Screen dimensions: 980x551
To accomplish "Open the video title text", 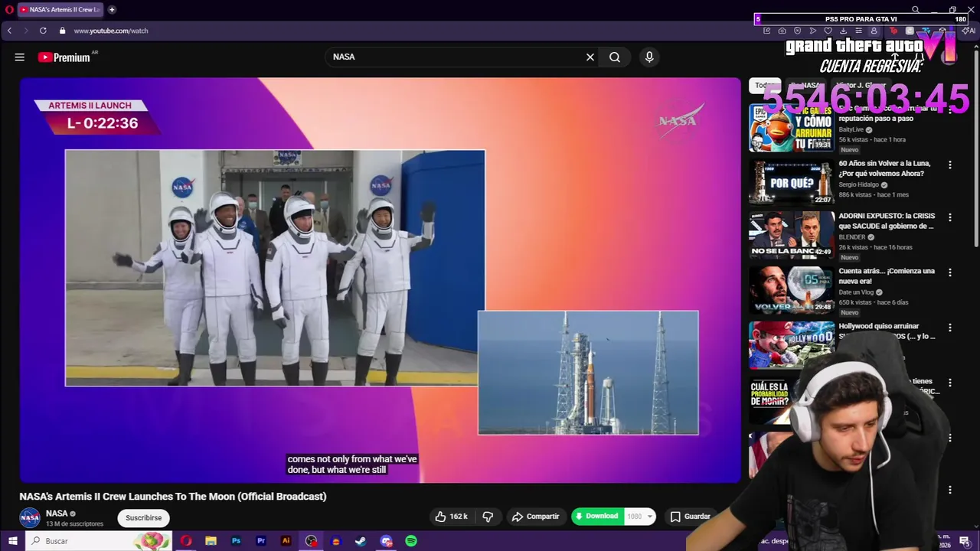I will click(x=173, y=497).
